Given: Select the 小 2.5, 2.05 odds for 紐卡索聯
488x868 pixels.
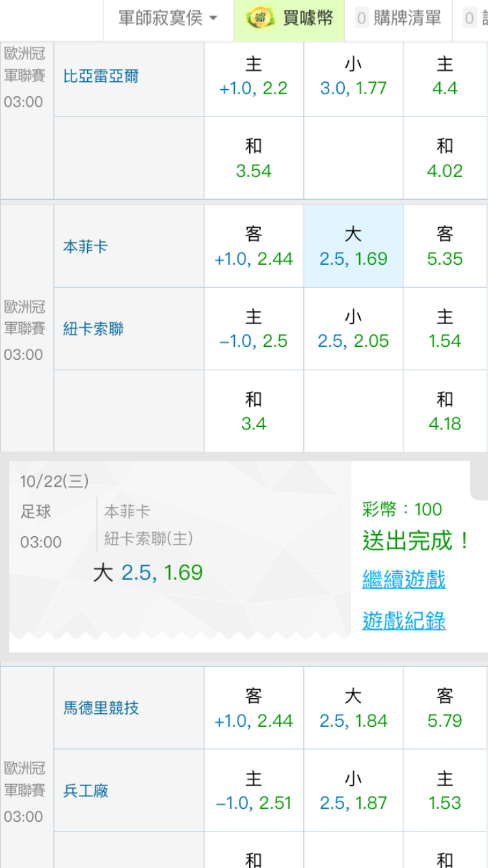Looking at the screenshot, I should coord(353,329).
